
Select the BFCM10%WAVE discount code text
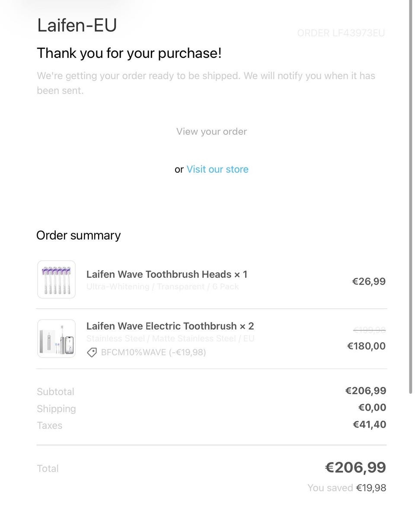pos(153,352)
